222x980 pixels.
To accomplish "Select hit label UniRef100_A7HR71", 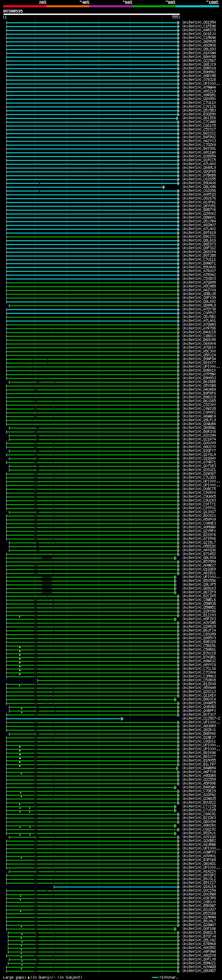I will coord(199,462).
